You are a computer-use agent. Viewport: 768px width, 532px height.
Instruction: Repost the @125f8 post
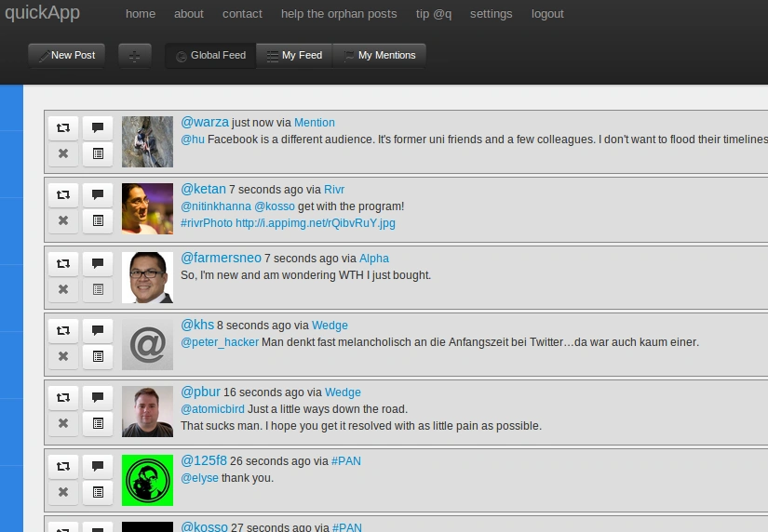point(63,467)
